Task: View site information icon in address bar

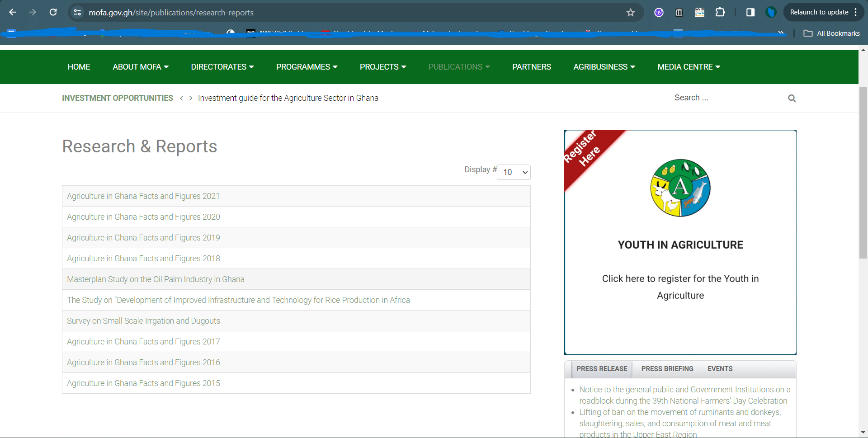Action: coord(78,12)
